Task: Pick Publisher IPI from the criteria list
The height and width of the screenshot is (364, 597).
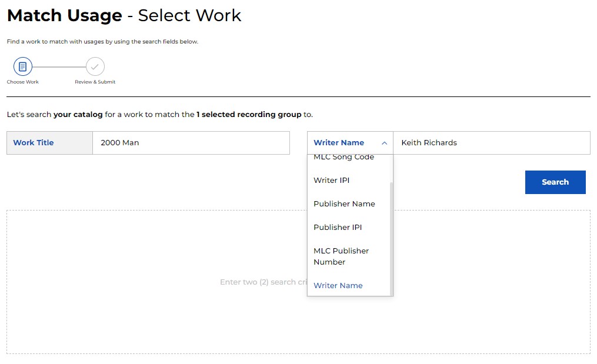Action: tap(337, 228)
